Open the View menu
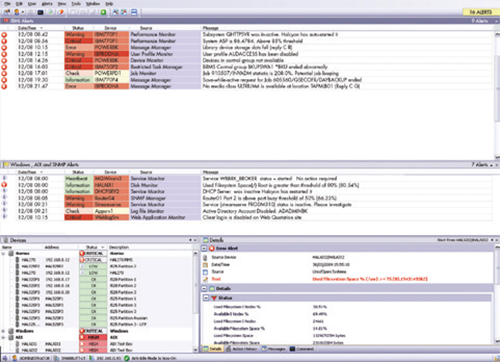The height and width of the screenshot is (362, 500). pos(62,4)
